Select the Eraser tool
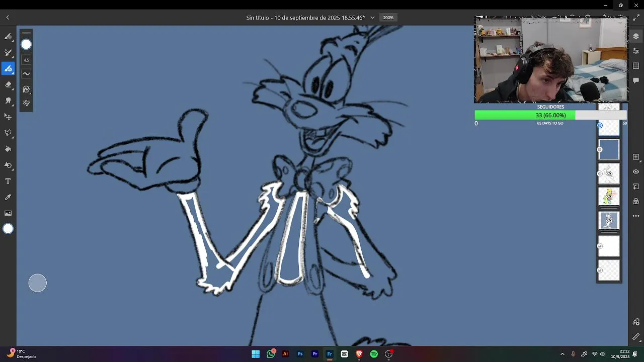The image size is (644, 362). tap(8, 84)
